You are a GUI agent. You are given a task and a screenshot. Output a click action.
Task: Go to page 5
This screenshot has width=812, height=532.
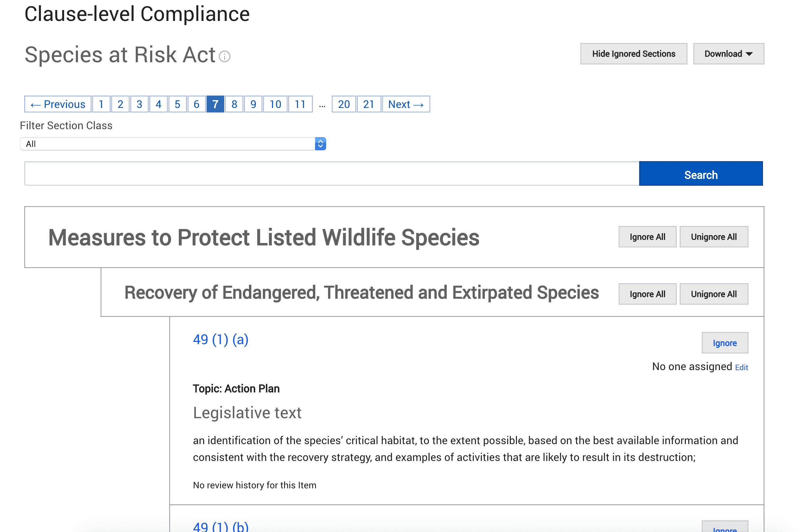(177, 104)
